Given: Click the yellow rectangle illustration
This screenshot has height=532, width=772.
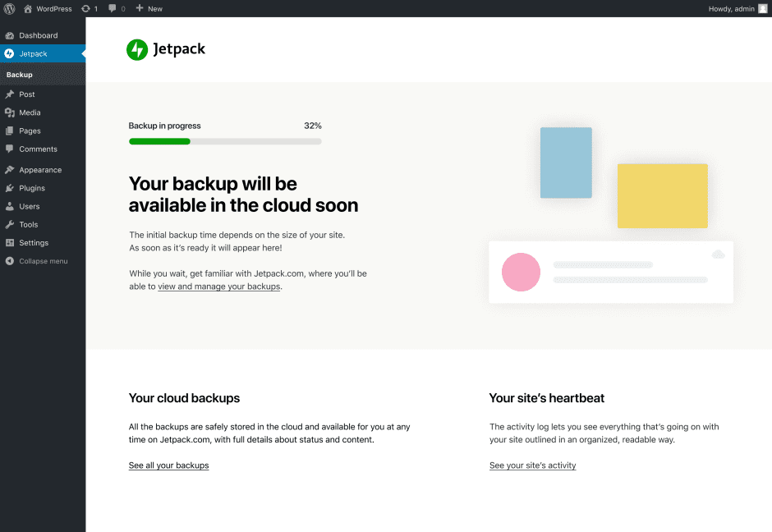Looking at the screenshot, I should (663, 196).
